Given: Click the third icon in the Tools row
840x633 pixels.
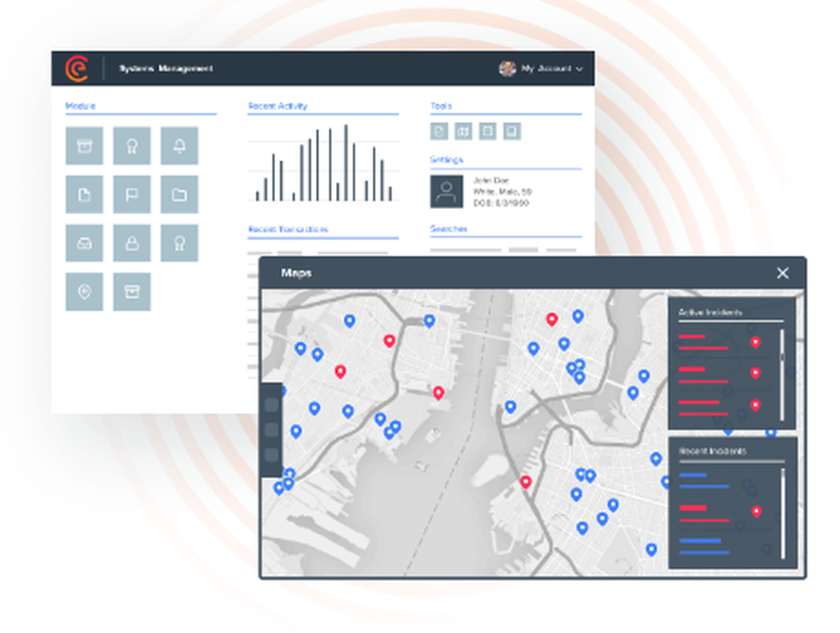Looking at the screenshot, I should click(487, 131).
